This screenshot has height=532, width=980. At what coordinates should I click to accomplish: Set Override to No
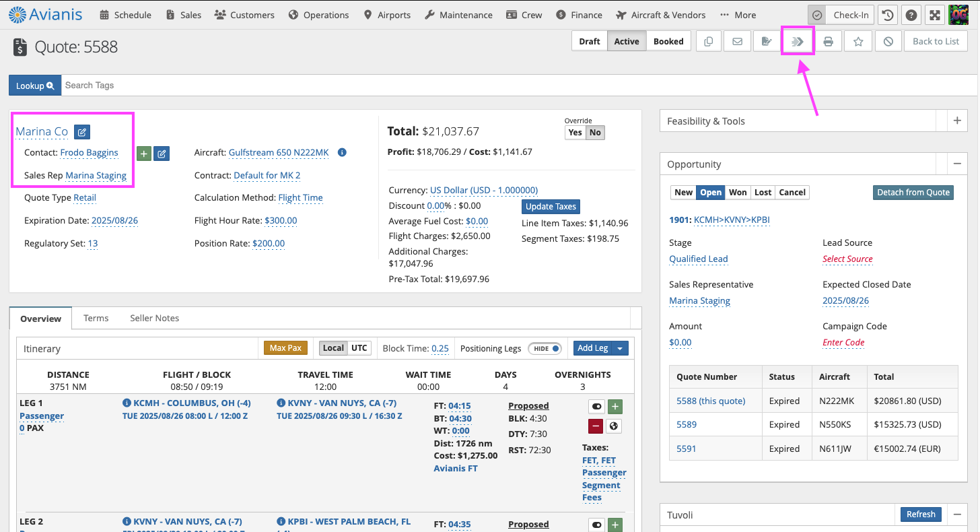pyautogui.click(x=595, y=133)
